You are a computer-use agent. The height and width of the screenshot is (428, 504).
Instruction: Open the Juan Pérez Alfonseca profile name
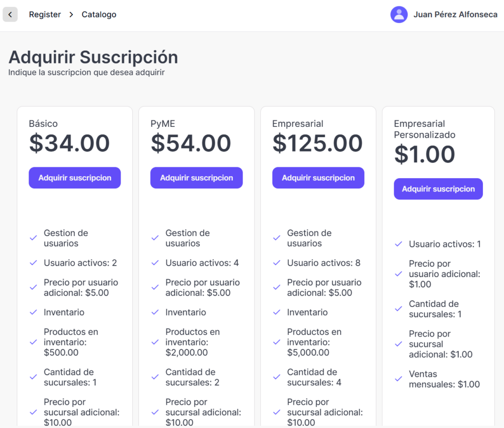tap(455, 15)
